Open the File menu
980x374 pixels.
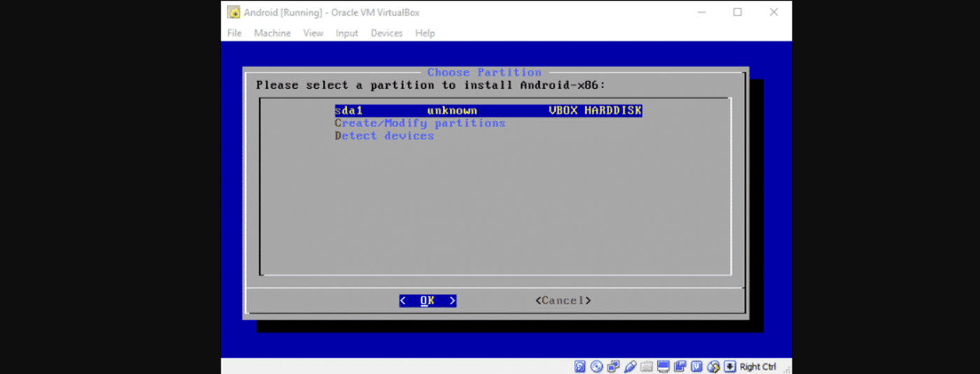coord(234,33)
